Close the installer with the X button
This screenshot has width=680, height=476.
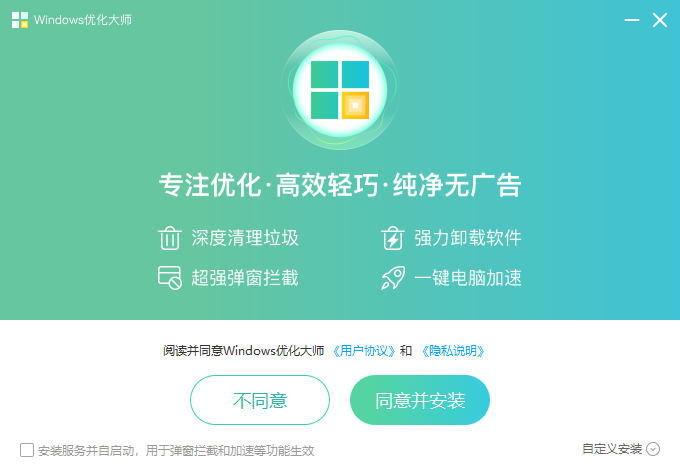tap(660, 20)
